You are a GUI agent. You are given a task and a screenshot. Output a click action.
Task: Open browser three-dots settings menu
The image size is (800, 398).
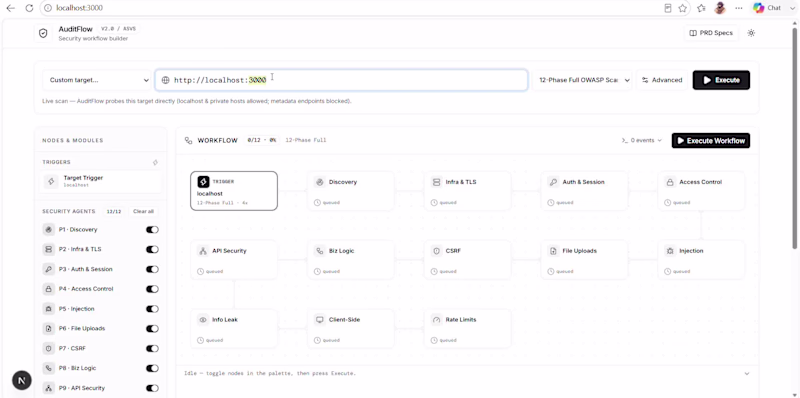click(738, 8)
